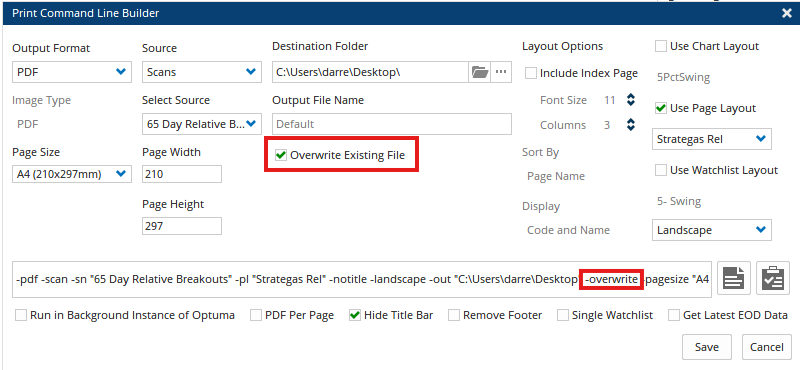Copy command line with the document icon
This screenshot has width=800, height=370.
point(734,279)
